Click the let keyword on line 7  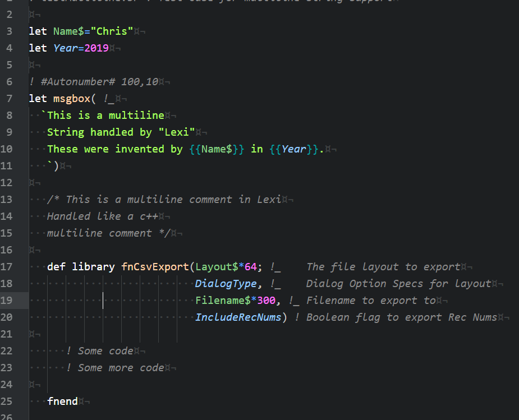[x=38, y=98]
